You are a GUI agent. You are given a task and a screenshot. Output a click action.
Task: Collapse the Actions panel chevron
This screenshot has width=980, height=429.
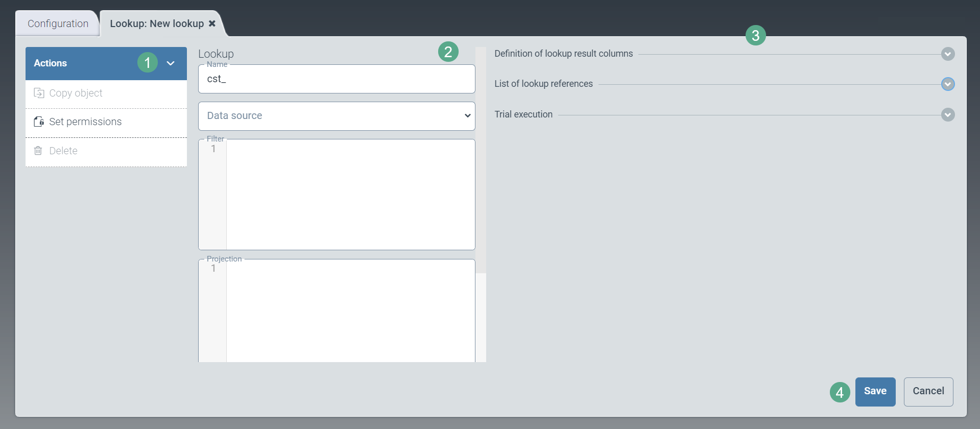[x=171, y=63]
